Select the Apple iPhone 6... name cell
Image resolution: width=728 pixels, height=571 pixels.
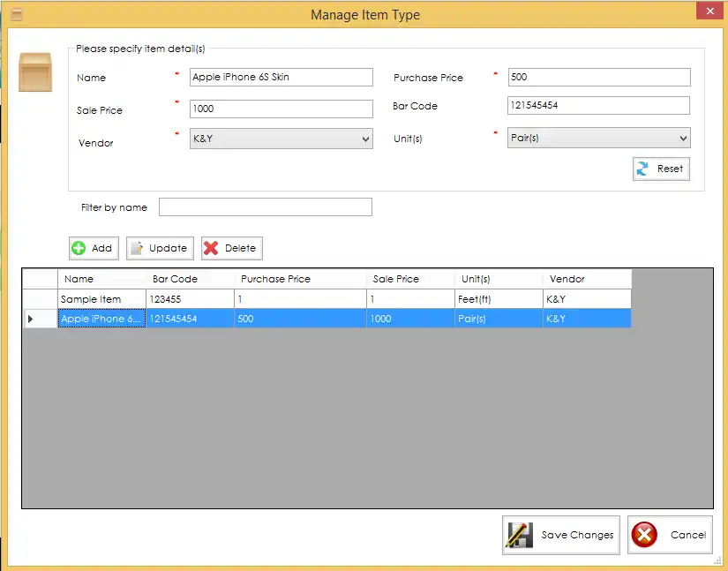pos(101,319)
